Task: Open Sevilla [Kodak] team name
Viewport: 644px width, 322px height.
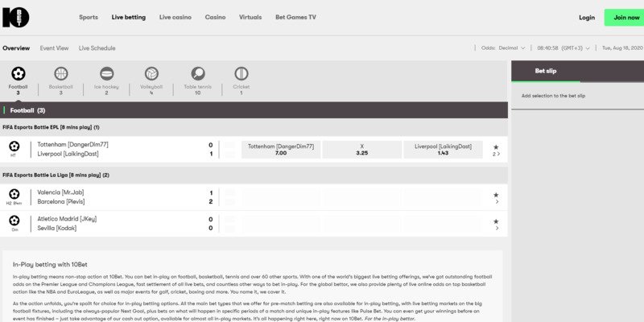Action: coord(56,229)
